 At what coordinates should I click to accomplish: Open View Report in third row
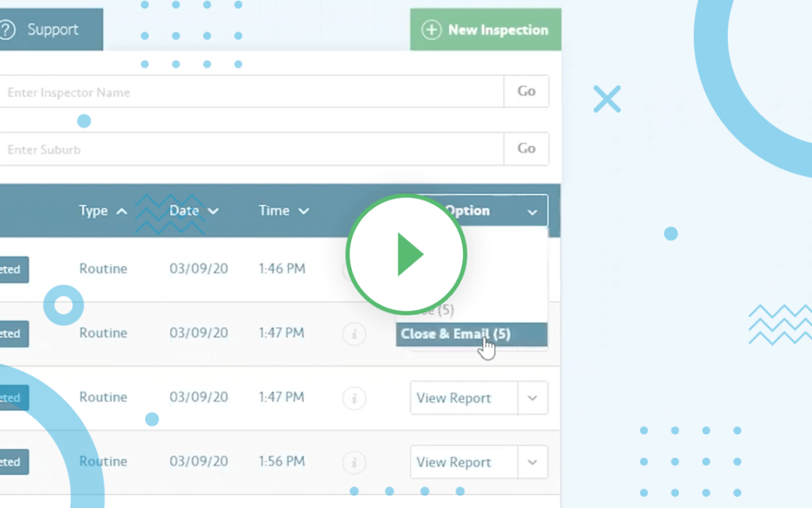tap(464, 398)
